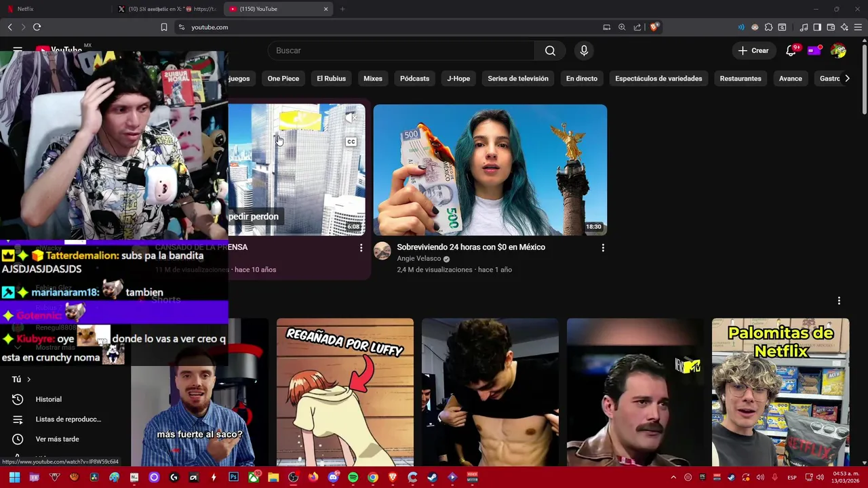Toggle closed captions on preview video
This screenshot has width=868, height=488.
click(x=351, y=142)
